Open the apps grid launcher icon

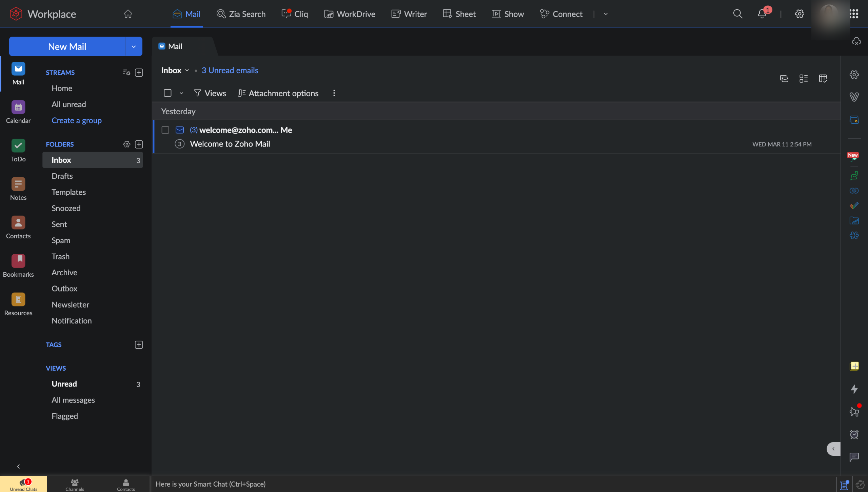(x=854, y=14)
